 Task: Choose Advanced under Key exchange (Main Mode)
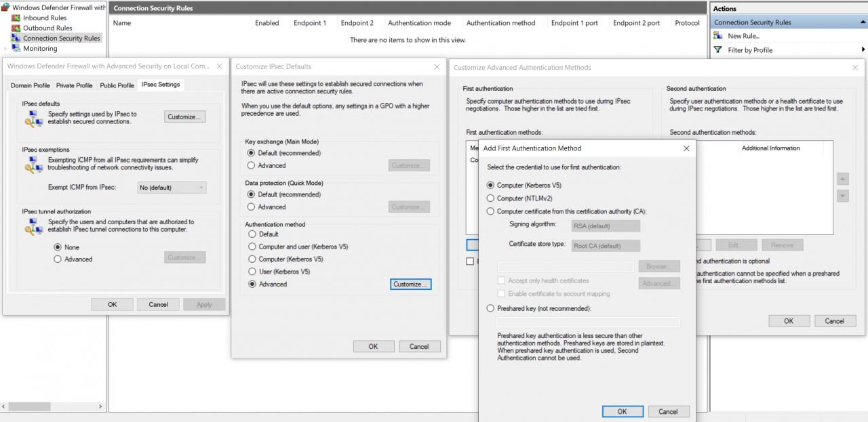[x=252, y=165]
